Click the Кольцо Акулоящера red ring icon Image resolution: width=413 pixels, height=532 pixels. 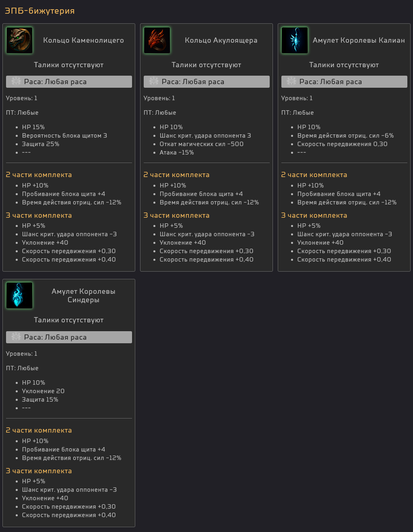point(157,40)
